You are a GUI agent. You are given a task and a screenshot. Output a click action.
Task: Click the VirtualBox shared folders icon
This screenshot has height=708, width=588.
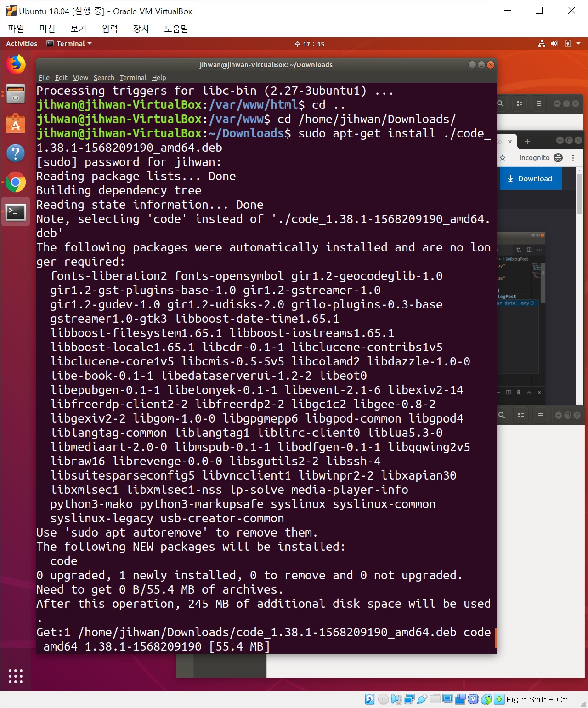point(435,699)
